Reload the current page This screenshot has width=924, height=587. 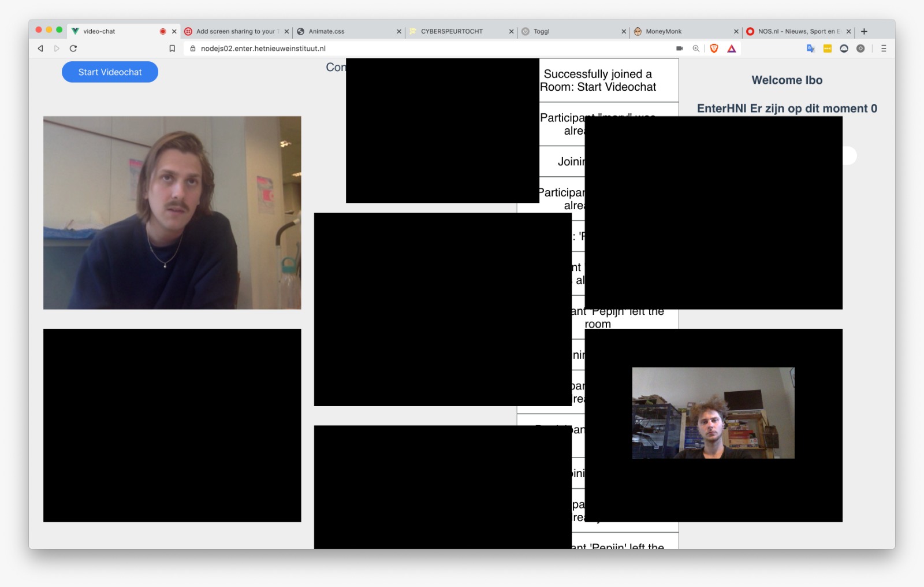pyautogui.click(x=73, y=49)
